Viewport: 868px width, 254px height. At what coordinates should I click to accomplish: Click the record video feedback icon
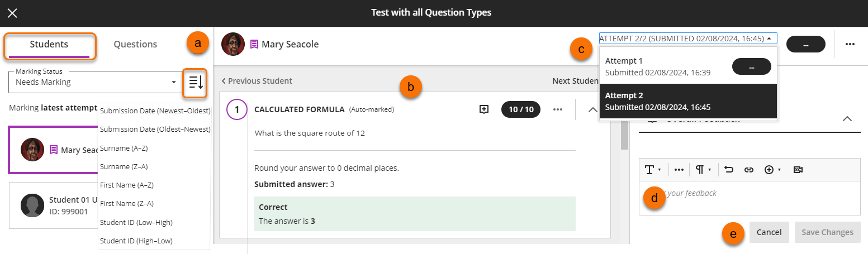[x=798, y=170]
